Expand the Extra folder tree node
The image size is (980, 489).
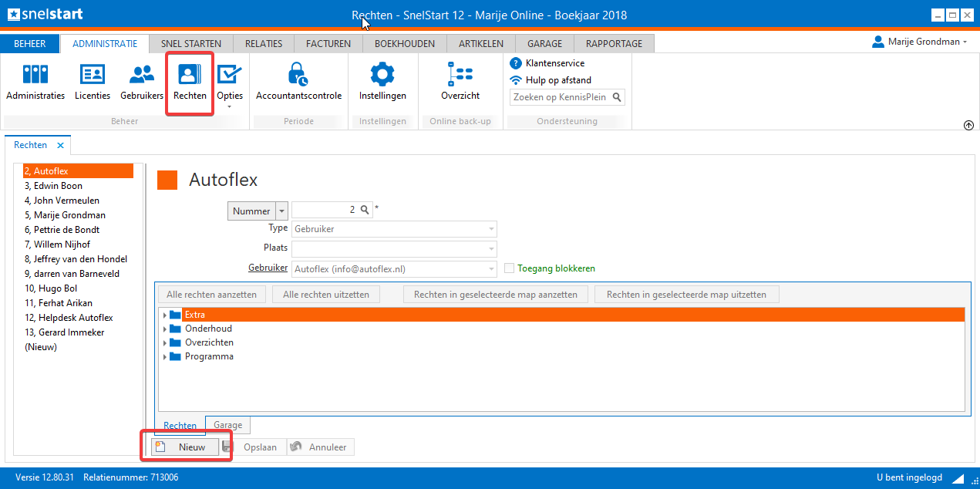click(164, 315)
